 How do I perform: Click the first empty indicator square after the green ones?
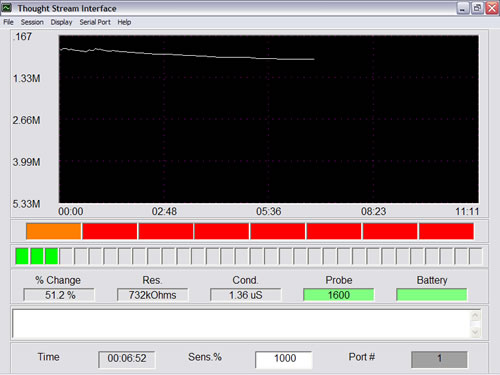pyautogui.click(x=66, y=256)
